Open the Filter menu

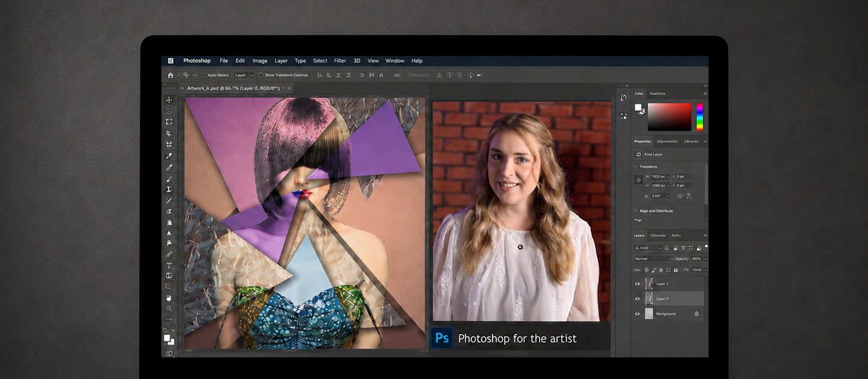(340, 61)
